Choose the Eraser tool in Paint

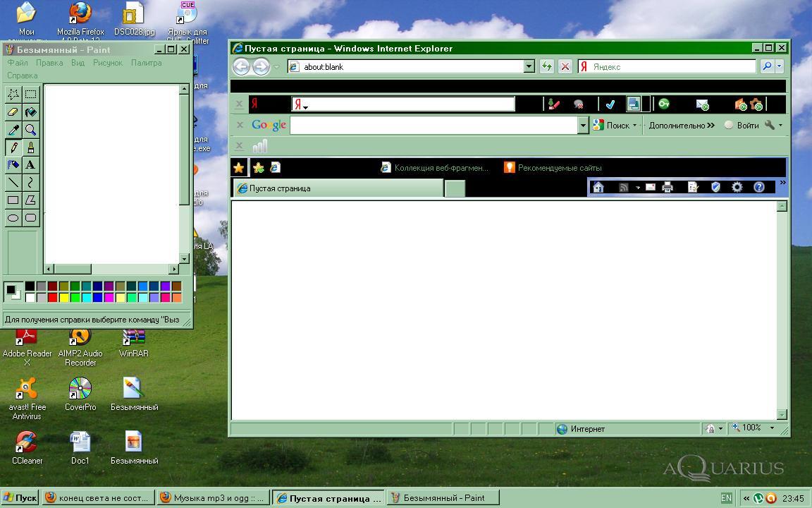tap(13, 111)
